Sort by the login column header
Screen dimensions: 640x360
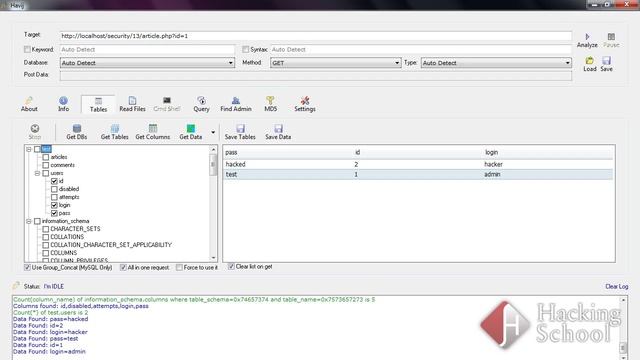pos(548,152)
